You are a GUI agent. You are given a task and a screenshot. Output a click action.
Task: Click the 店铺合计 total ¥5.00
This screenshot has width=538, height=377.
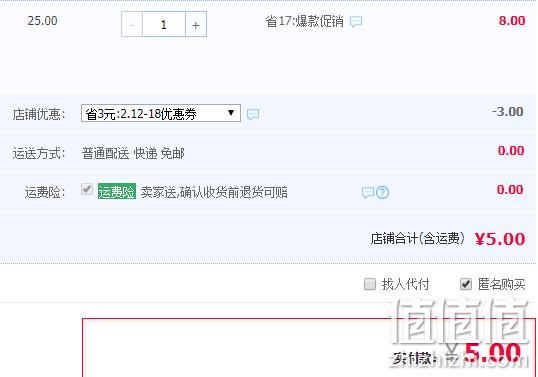coord(500,239)
